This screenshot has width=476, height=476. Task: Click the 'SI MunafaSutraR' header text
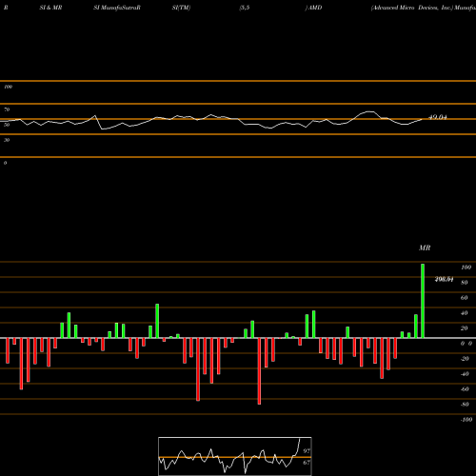[117, 8]
